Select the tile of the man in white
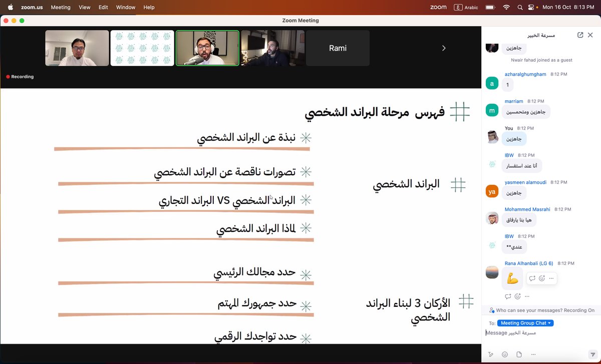601x364 pixels. [x=77, y=48]
